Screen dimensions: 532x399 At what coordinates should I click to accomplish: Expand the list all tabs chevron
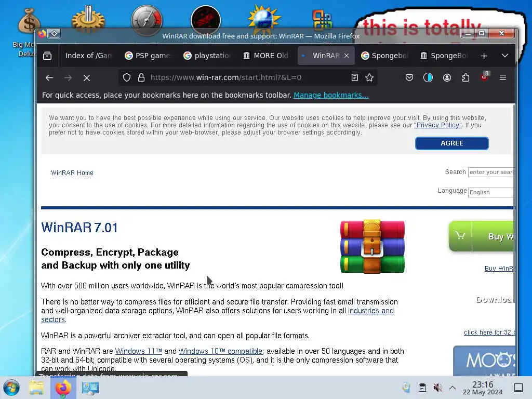[505, 56]
